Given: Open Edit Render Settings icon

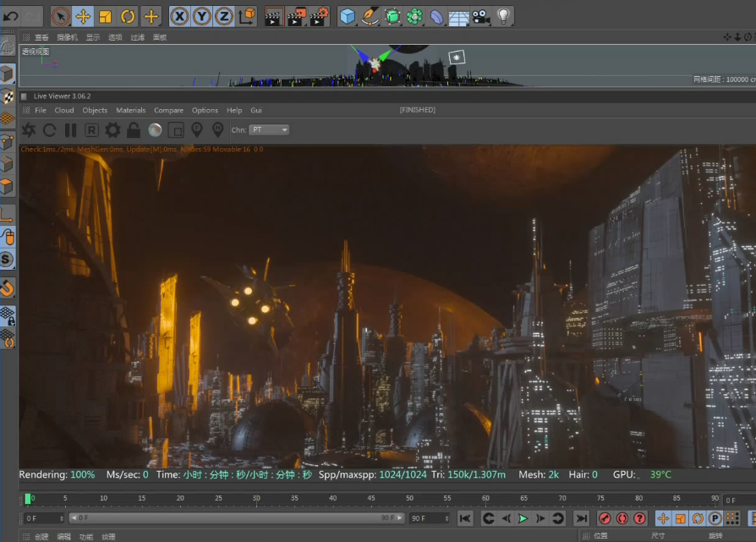Looking at the screenshot, I should coord(319,16).
